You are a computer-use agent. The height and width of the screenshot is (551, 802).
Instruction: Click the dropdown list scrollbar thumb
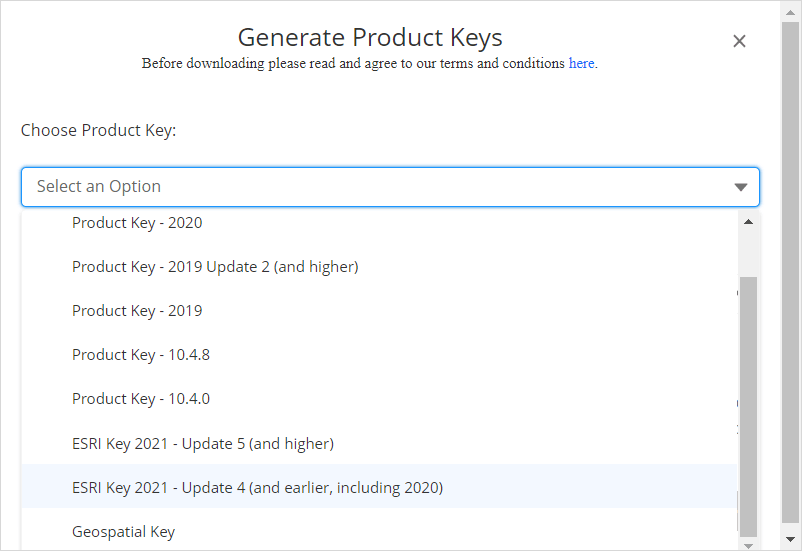point(748,400)
